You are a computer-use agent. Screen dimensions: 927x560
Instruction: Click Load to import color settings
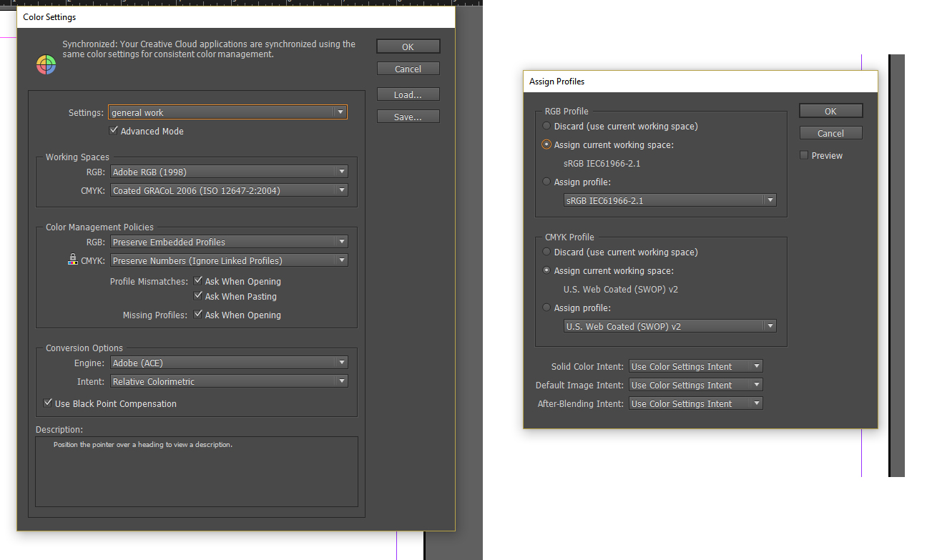pyautogui.click(x=408, y=94)
